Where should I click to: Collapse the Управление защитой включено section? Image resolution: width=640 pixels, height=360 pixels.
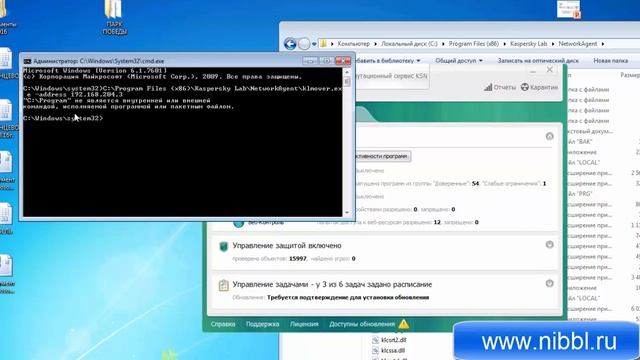[x=549, y=244]
